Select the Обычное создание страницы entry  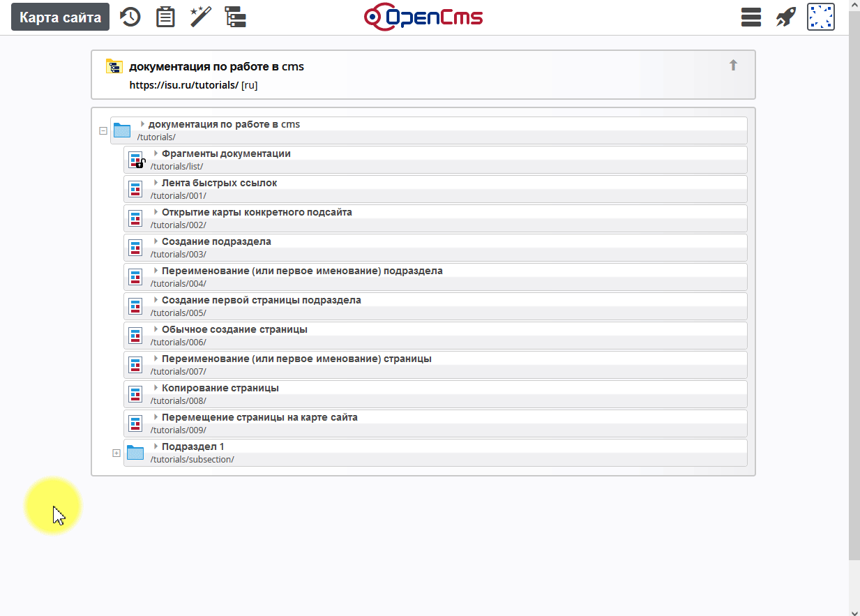pos(234,329)
